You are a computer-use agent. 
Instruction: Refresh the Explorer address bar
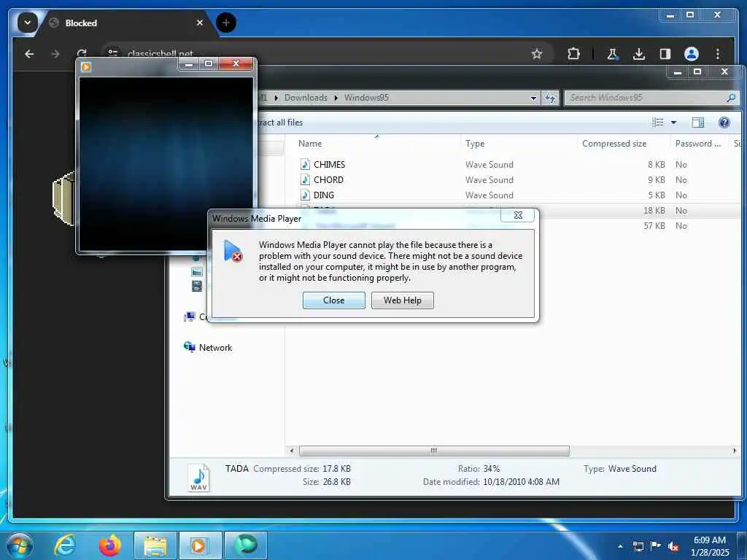(550, 98)
